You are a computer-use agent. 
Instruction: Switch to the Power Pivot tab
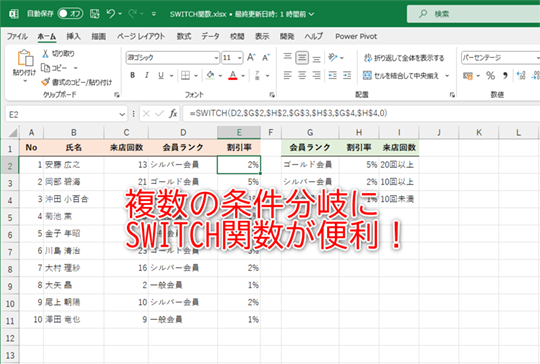(356, 36)
